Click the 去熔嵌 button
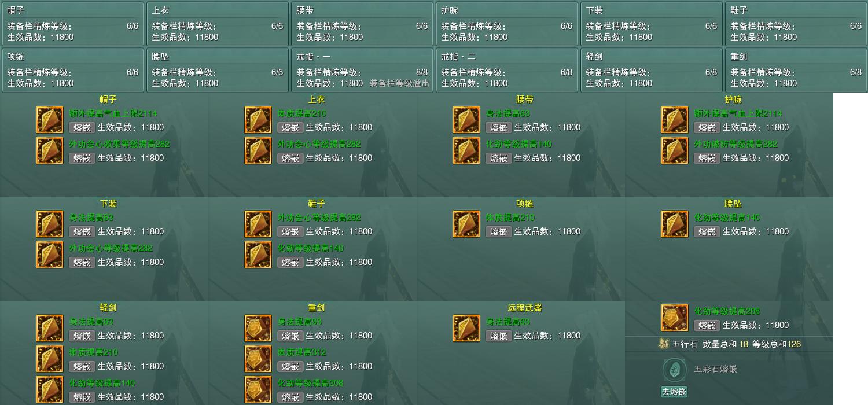868x405 pixels. (x=674, y=392)
